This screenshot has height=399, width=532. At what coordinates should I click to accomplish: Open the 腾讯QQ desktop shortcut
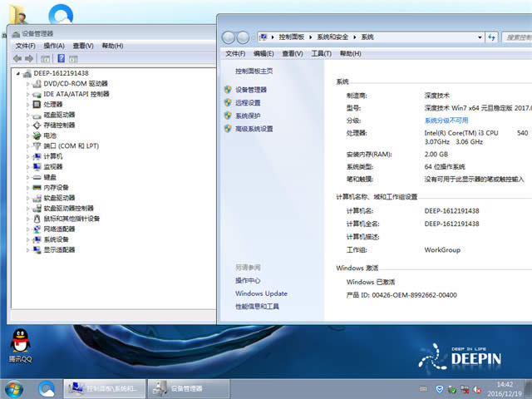coord(20,344)
